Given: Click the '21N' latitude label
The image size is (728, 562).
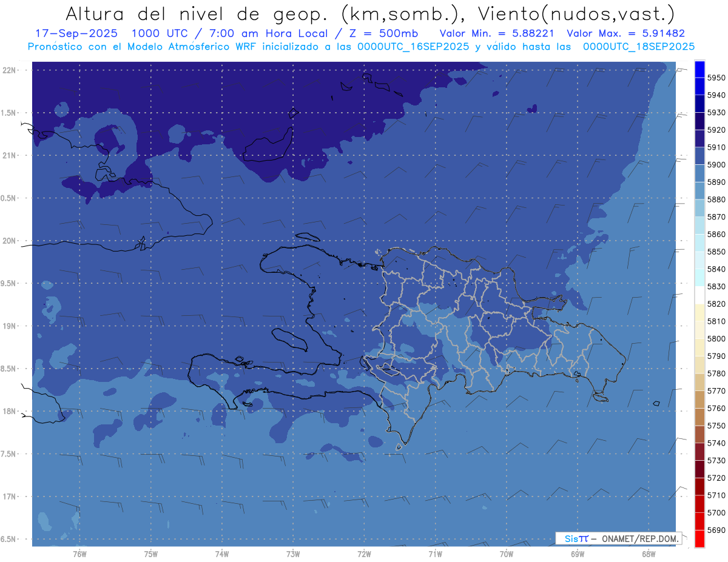Looking at the screenshot, I should (10, 155).
